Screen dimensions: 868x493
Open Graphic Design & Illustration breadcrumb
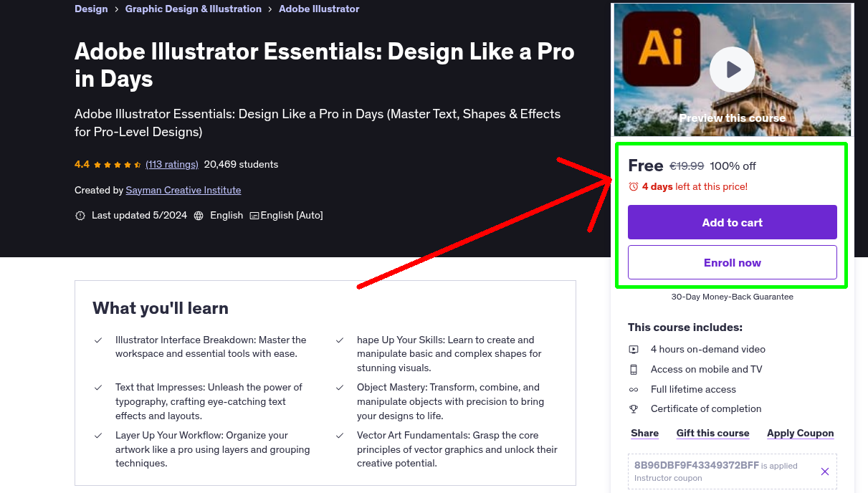[x=194, y=9]
